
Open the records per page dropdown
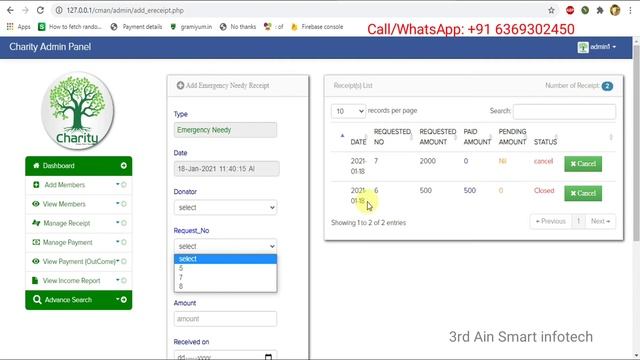(348, 111)
